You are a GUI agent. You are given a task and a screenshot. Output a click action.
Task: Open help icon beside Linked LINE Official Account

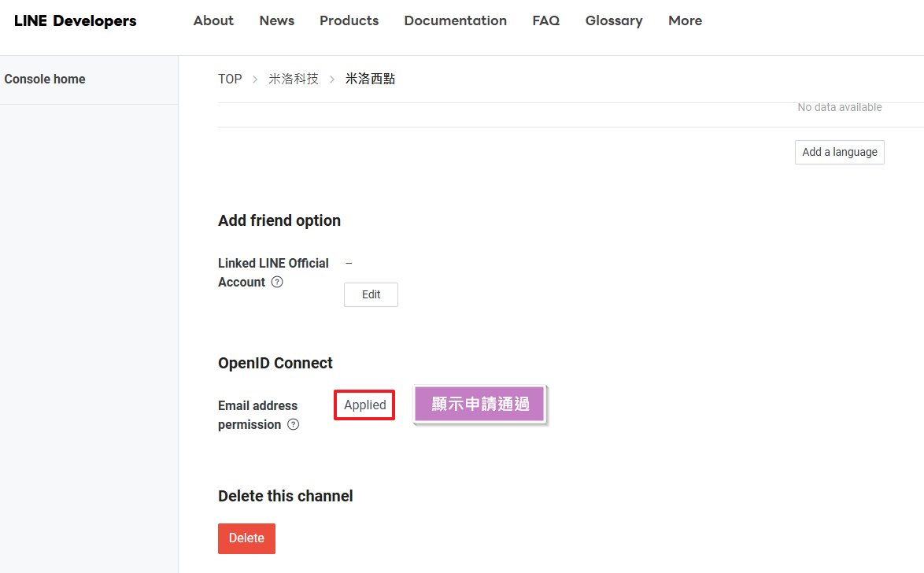click(x=277, y=282)
